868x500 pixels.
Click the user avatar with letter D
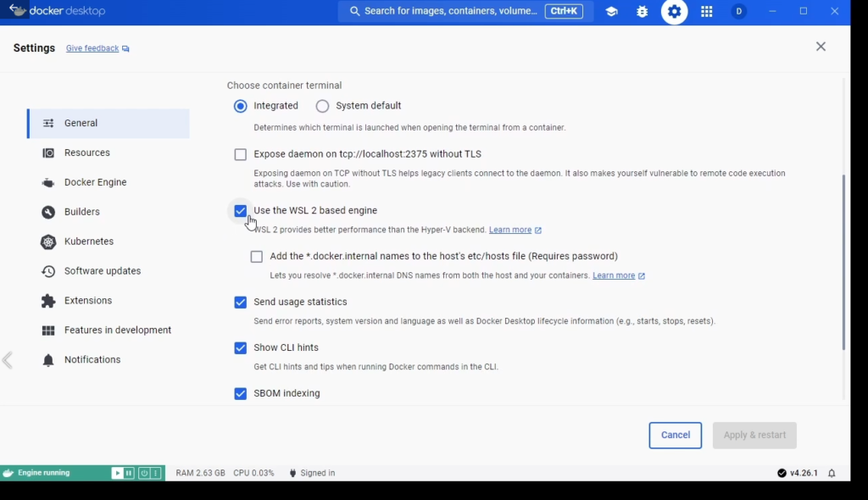tap(737, 11)
